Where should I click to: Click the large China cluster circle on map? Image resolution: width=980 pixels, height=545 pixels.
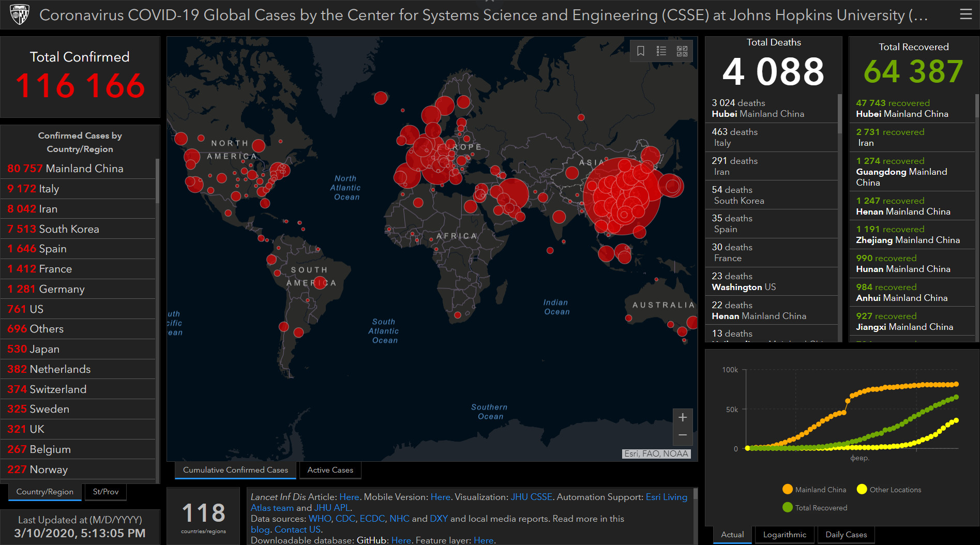pos(621,197)
